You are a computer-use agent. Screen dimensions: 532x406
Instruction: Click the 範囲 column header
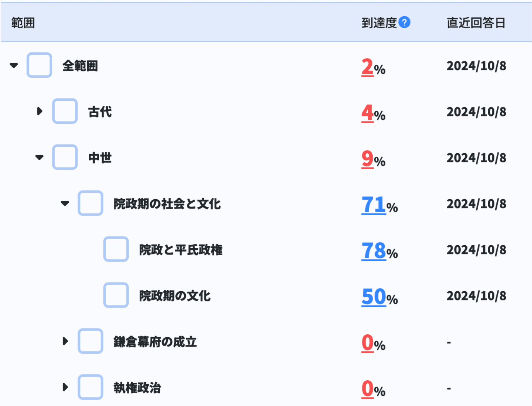tap(22, 22)
